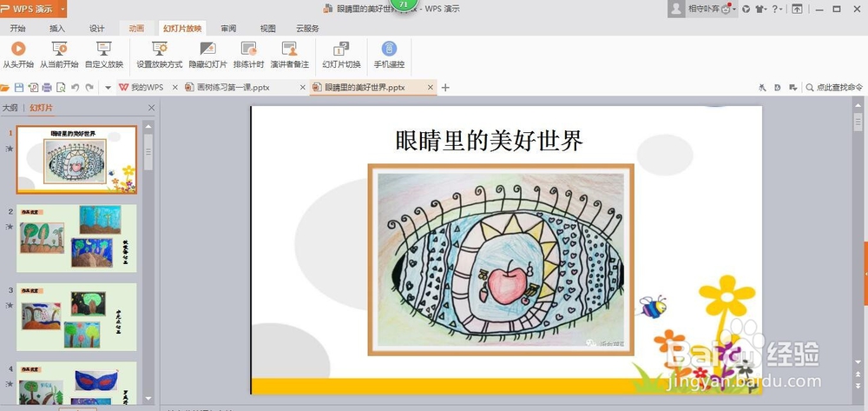
Task: Close the 画树练习第一课.pptx tab
Action: point(302,88)
